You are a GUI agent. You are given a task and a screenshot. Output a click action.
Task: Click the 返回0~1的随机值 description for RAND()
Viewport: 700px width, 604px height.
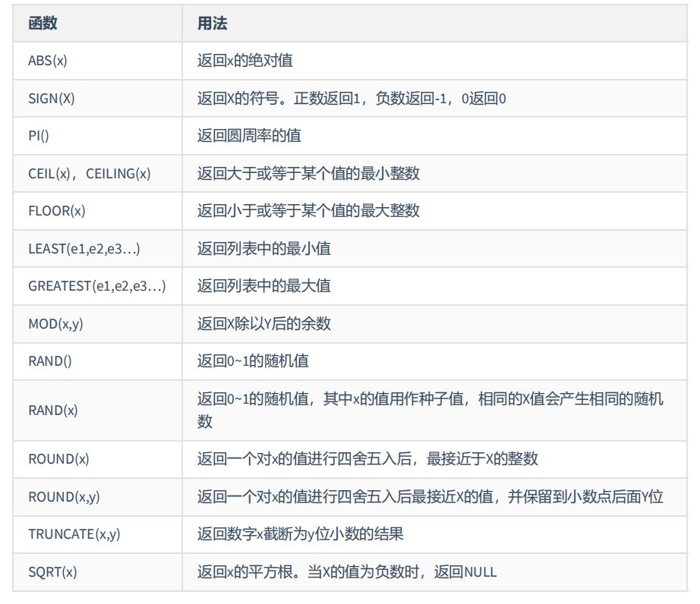[x=253, y=361]
